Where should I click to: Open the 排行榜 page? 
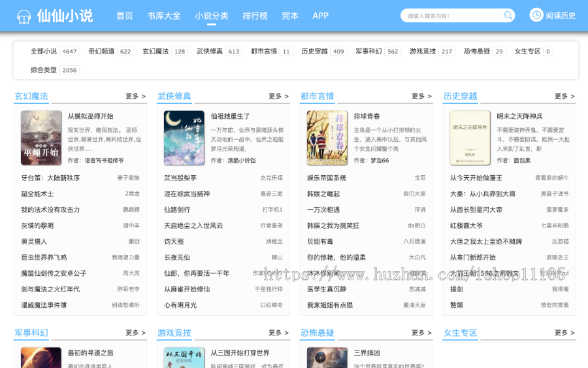[255, 16]
